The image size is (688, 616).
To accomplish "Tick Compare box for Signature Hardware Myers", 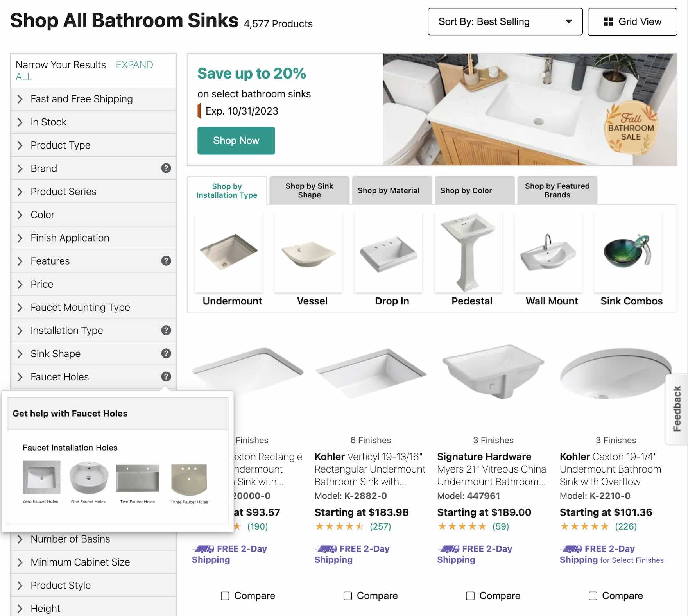I will [470, 596].
